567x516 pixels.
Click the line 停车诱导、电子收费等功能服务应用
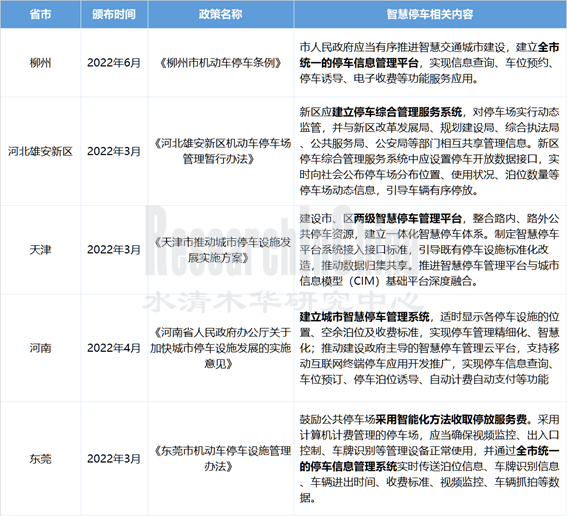pyautogui.click(x=389, y=78)
